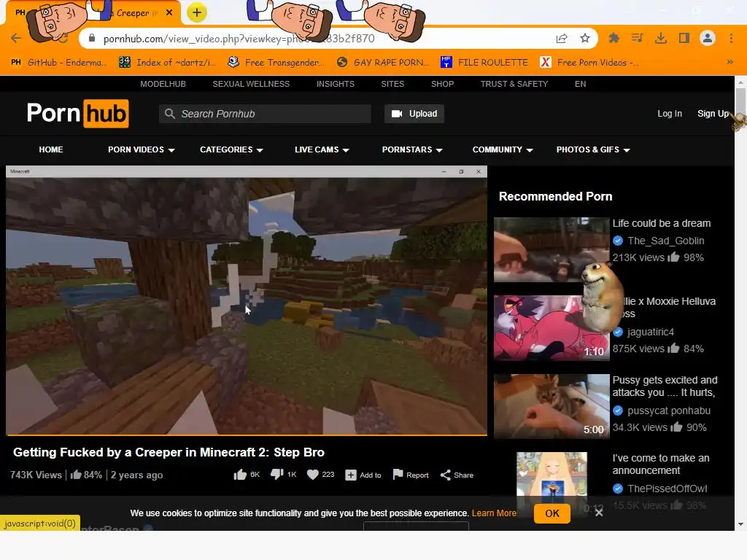The height and width of the screenshot is (560, 747).
Task: Expand the COMMUNITY dropdown
Action: pos(503,149)
